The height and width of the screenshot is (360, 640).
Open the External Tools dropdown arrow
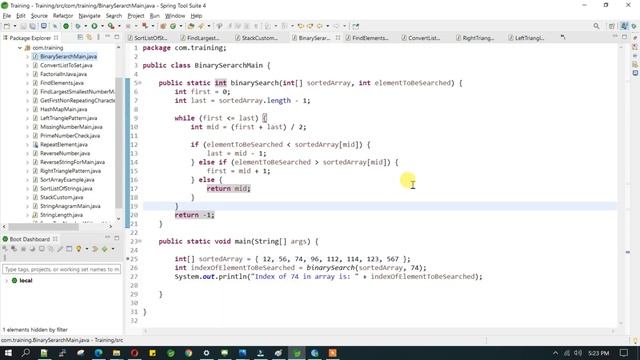(119, 26)
